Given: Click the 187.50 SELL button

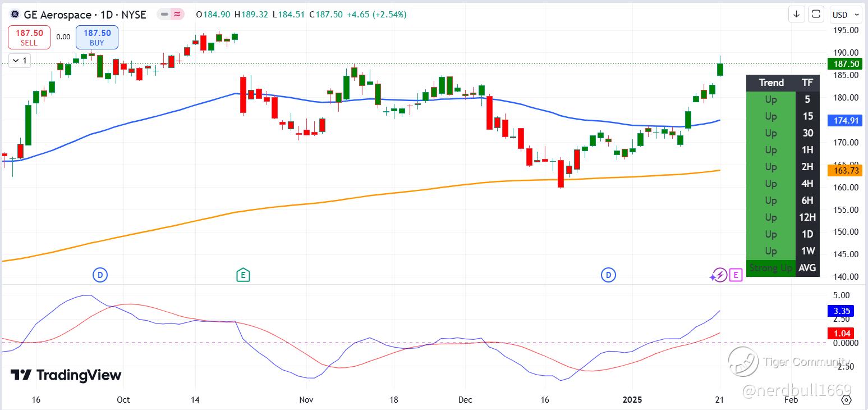Looking at the screenshot, I should pos(29,38).
